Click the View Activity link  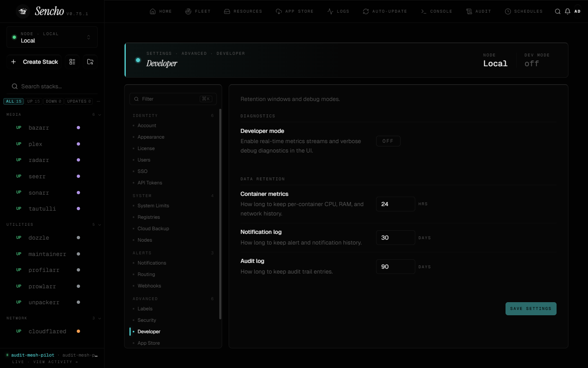point(56,362)
